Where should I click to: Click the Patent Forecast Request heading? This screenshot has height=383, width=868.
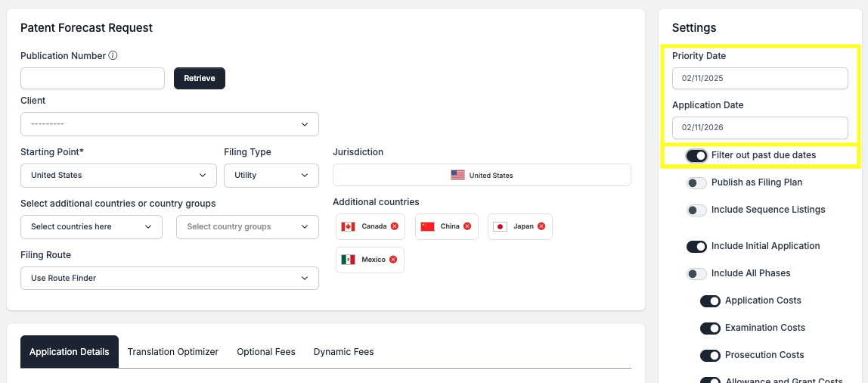86,28
